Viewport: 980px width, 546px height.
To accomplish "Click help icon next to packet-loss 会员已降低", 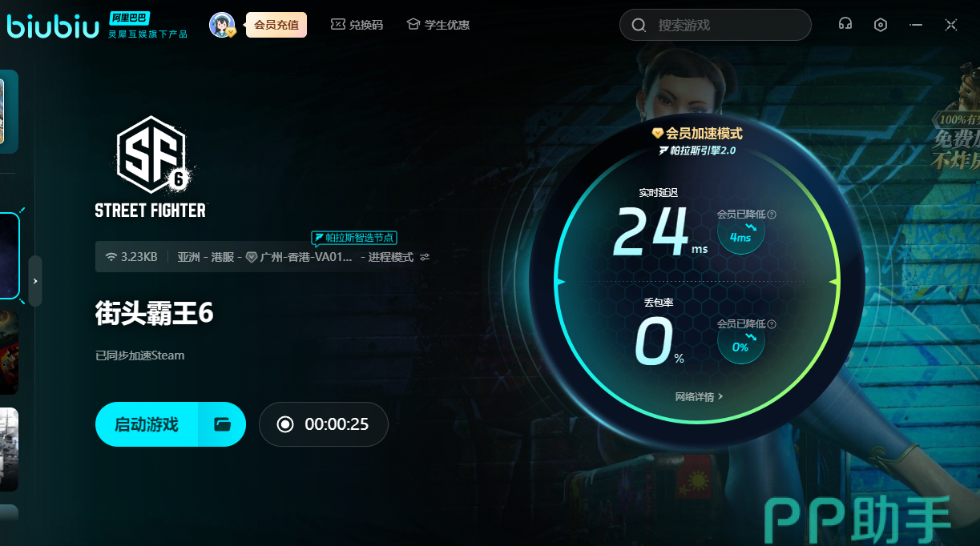I will (x=772, y=324).
